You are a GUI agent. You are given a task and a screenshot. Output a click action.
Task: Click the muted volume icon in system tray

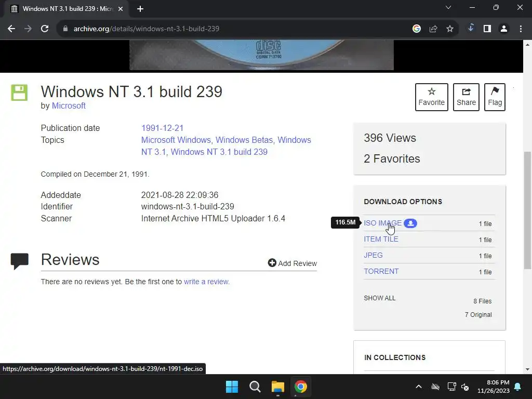pyautogui.click(x=465, y=387)
